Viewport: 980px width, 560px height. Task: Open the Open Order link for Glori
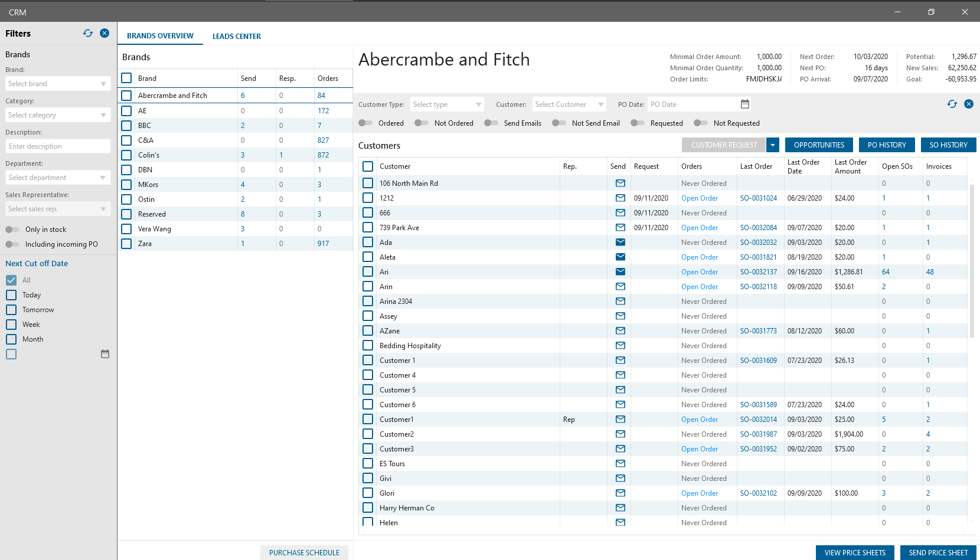click(x=700, y=493)
